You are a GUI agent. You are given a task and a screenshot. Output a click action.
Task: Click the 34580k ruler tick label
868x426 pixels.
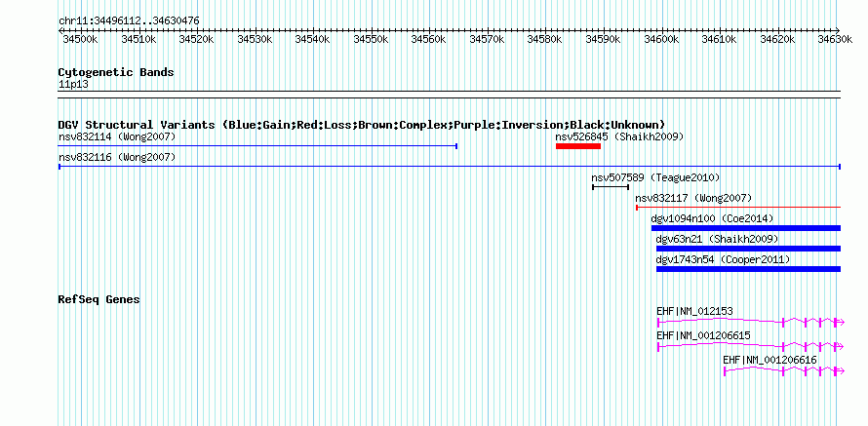[x=545, y=40]
